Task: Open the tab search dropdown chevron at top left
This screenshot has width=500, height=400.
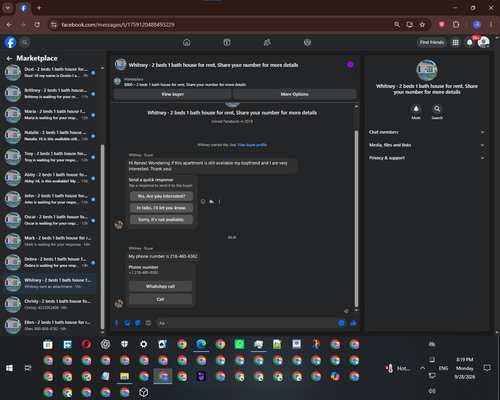Action: (8, 8)
